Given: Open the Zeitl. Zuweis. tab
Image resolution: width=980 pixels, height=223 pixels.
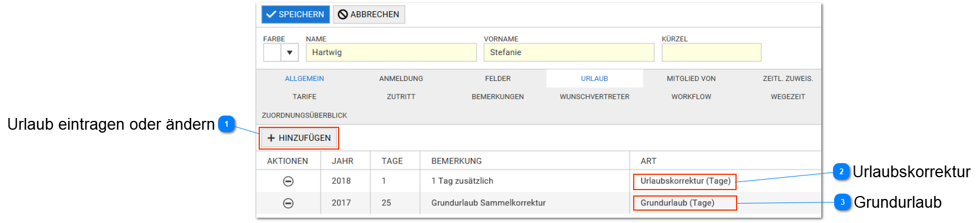Looking at the screenshot, I should [x=788, y=79].
